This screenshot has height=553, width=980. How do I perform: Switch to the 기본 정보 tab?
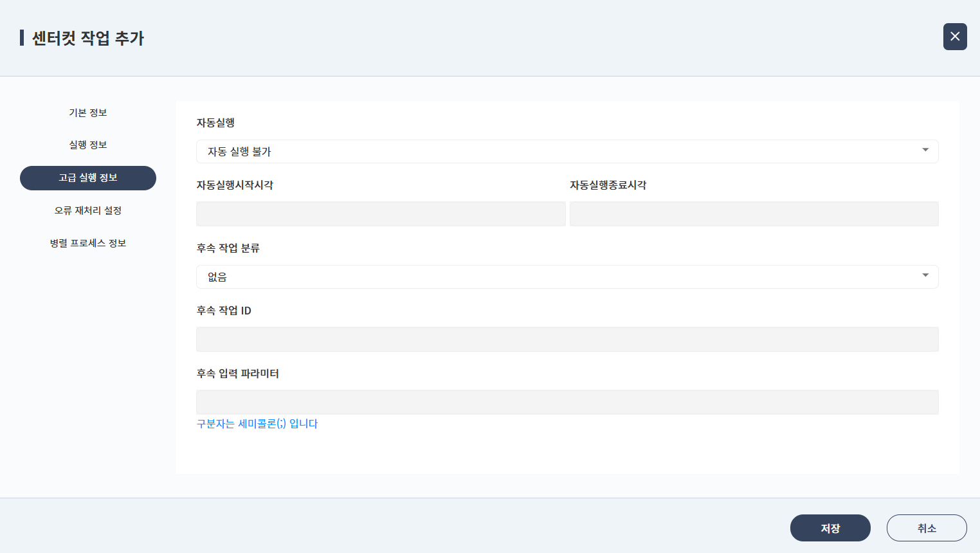[x=88, y=113]
